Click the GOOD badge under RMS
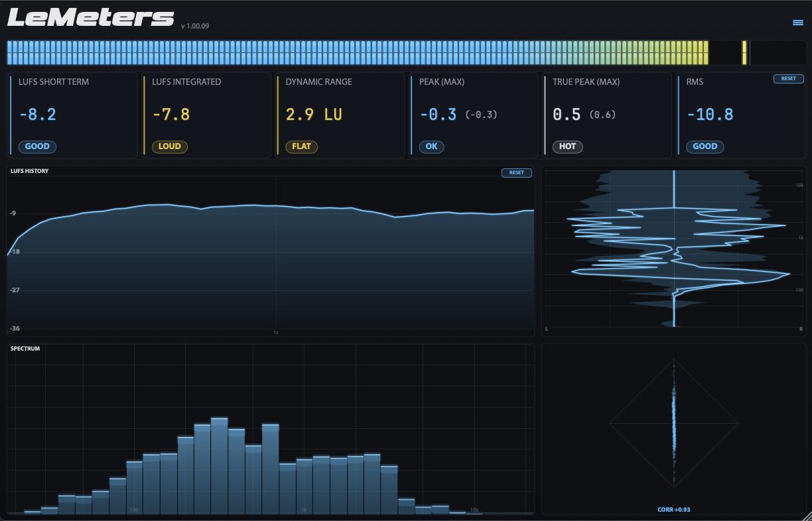The height and width of the screenshot is (521, 812). pos(705,146)
